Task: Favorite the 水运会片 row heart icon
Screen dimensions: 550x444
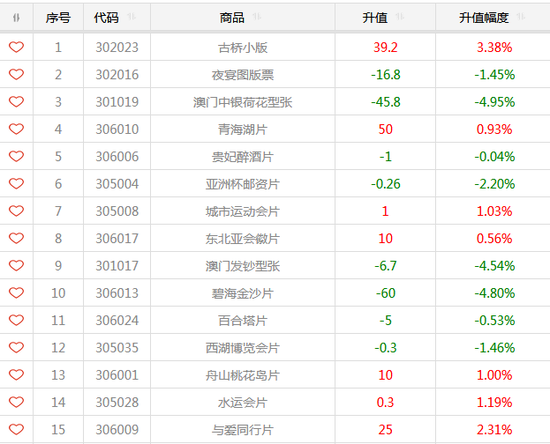Action: (x=16, y=402)
